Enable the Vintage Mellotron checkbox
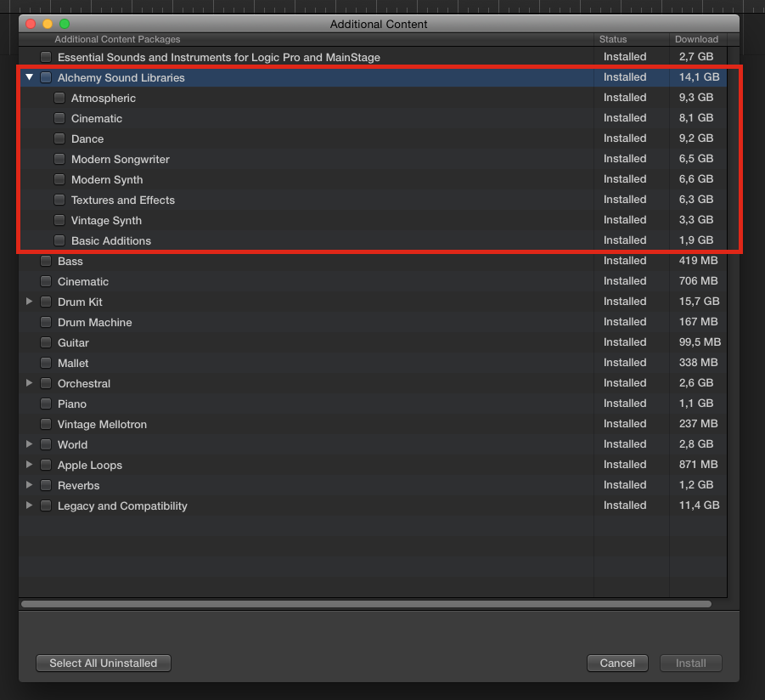 (x=46, y=424)
